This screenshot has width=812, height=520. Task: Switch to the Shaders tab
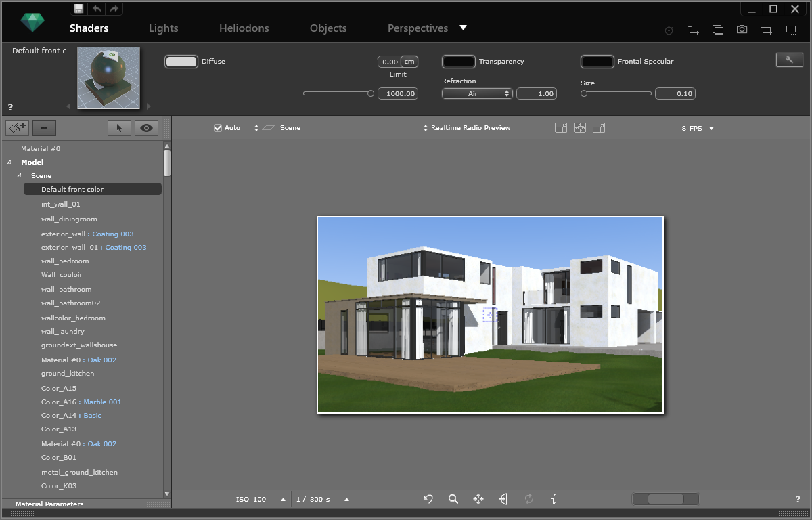click(x=89, y=28)
